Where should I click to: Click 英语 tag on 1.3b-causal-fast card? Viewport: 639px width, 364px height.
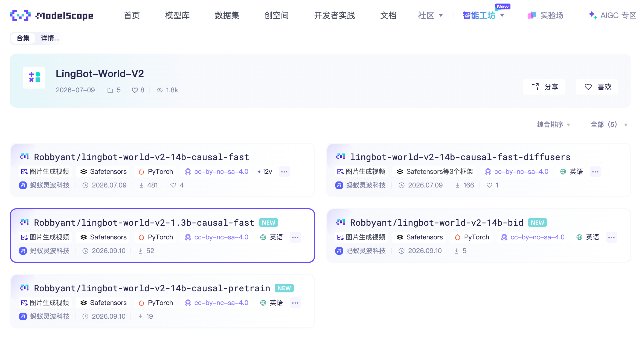click(271, 237)
